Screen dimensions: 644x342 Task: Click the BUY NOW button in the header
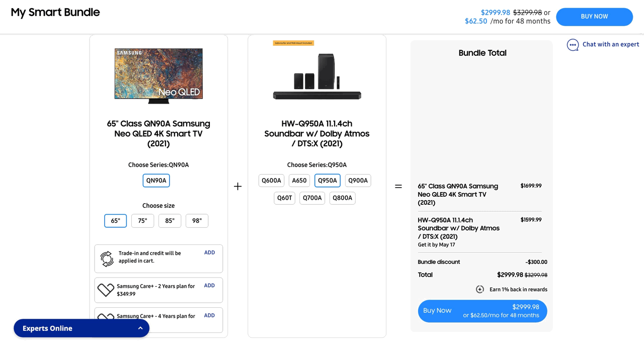pyautogui.click(x=594, y=17)
